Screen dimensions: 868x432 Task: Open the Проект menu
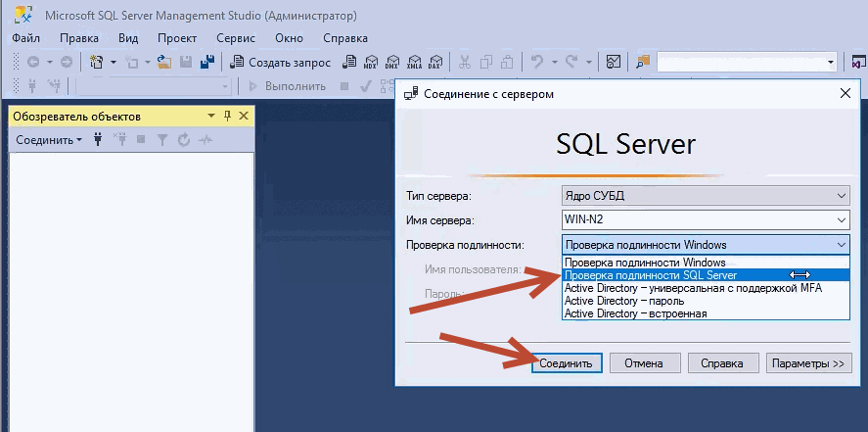pyautogui.click(x=176, y=38)
